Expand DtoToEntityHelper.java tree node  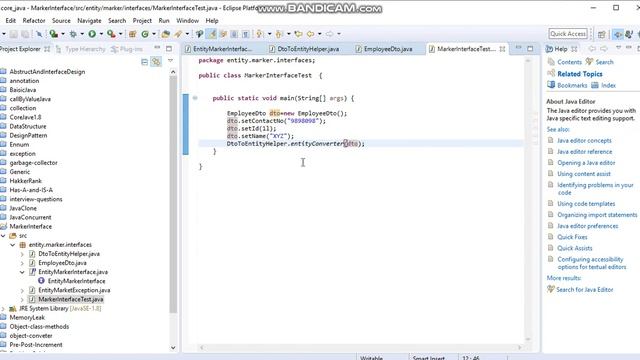coord(22,254)
